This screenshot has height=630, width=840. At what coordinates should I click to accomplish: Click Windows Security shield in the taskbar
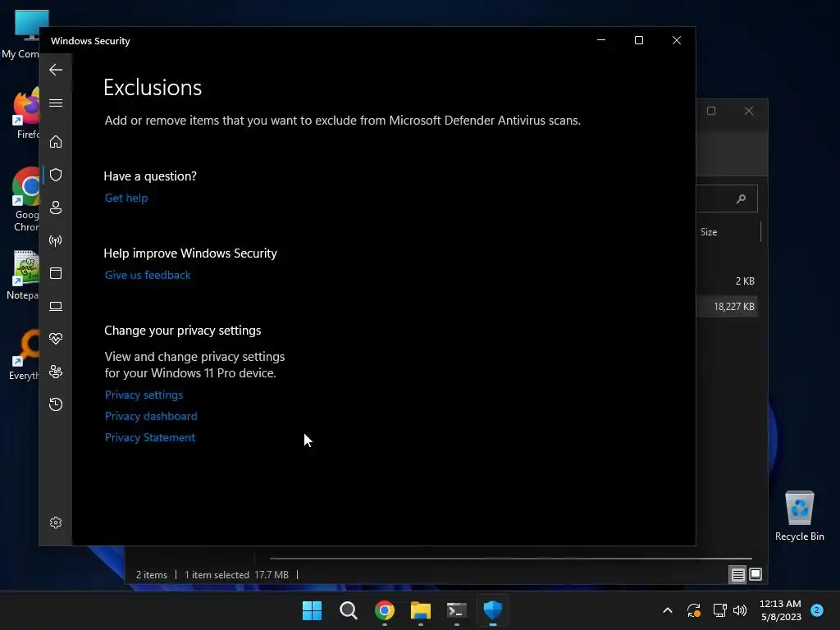[x=493, y=610]
